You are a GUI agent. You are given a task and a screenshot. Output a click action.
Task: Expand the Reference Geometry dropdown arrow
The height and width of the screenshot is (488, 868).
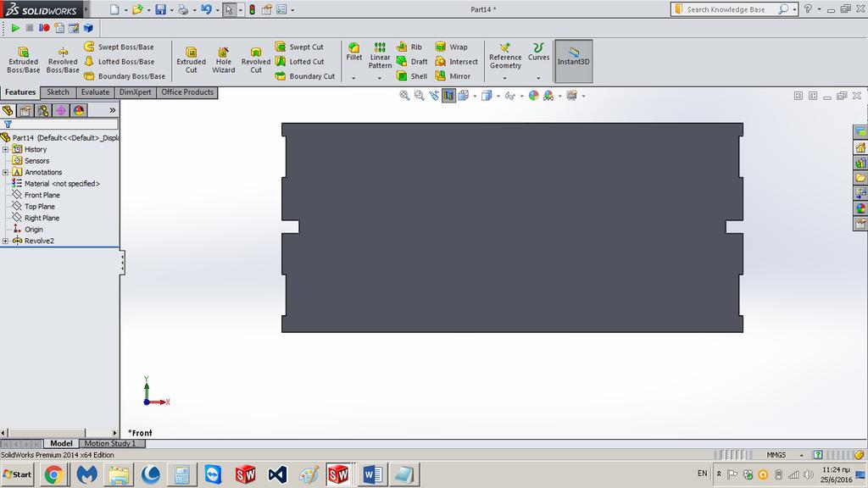[505, 78]
